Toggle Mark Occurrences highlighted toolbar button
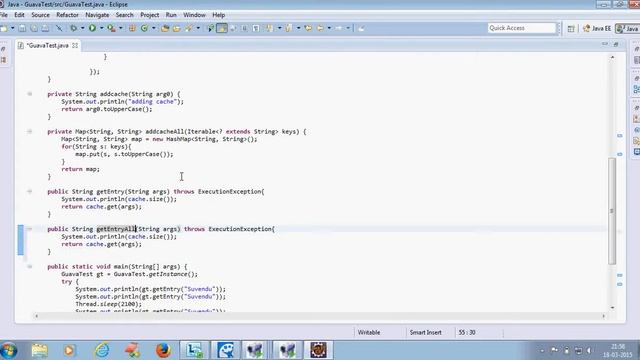The height and width of the screenshot is (360, 640). tap(222, 28)
